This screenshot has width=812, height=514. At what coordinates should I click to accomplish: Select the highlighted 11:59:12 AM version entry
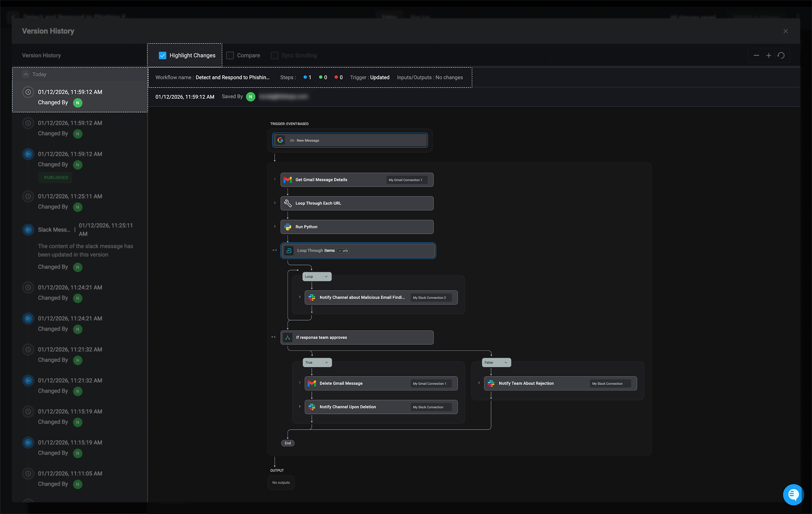80,97
